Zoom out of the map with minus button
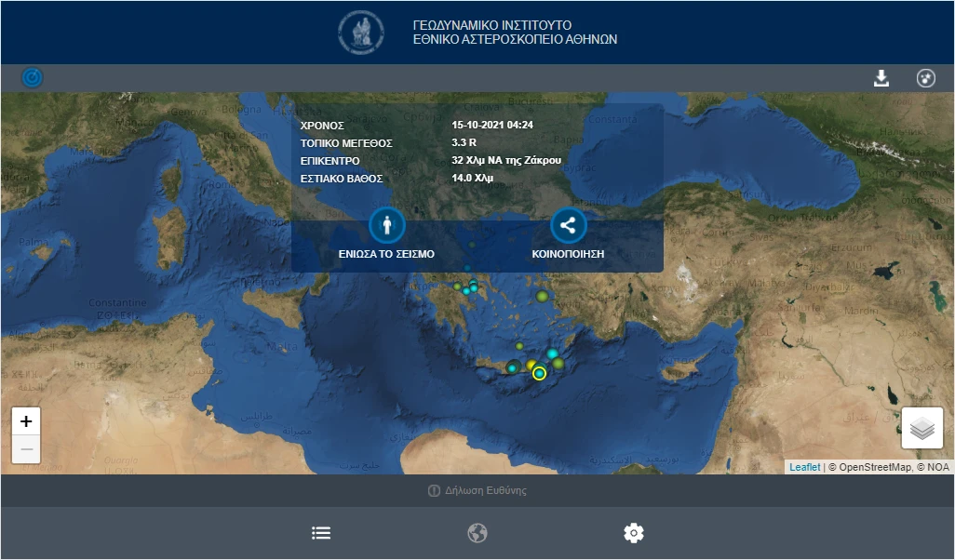 point(26,450)
